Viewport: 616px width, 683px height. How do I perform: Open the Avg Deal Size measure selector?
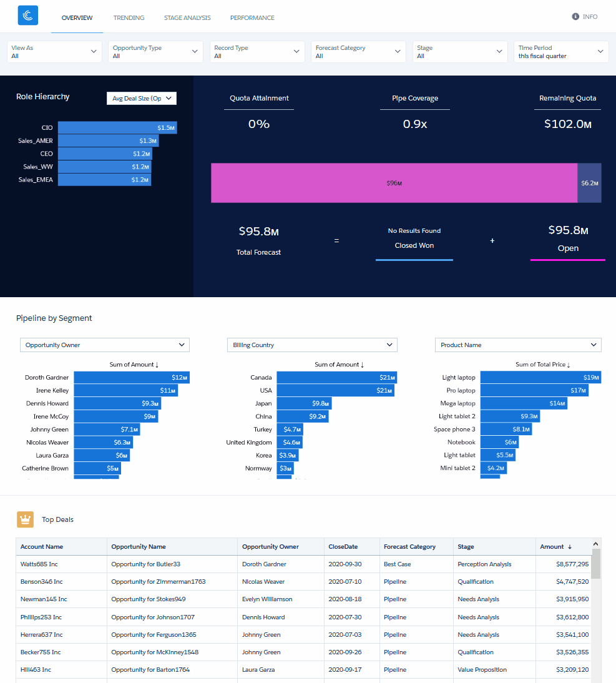[142, 99]
